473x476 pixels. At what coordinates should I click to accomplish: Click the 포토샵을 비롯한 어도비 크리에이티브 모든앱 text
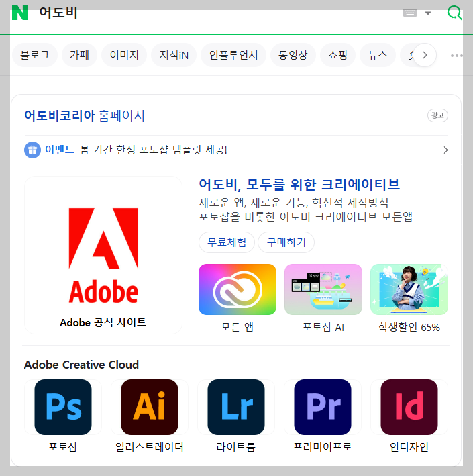pos(305,217)
